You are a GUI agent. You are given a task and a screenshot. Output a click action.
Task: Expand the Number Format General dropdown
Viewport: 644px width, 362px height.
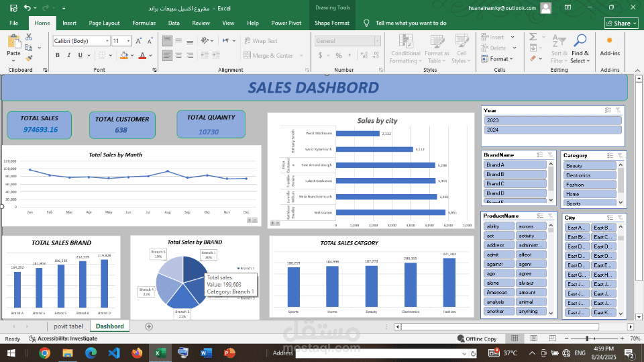(377, 41)
